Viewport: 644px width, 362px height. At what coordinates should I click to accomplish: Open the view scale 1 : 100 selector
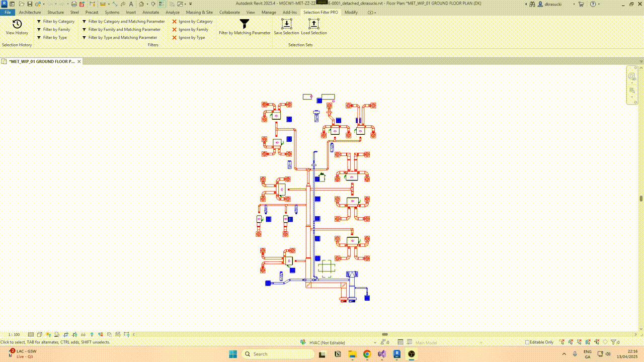14,334
